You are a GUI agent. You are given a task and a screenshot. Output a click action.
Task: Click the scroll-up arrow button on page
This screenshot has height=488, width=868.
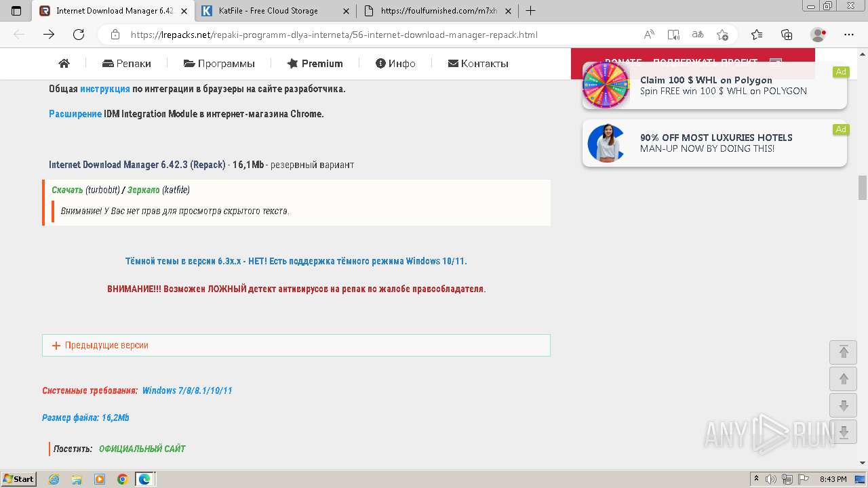[844, 379]
